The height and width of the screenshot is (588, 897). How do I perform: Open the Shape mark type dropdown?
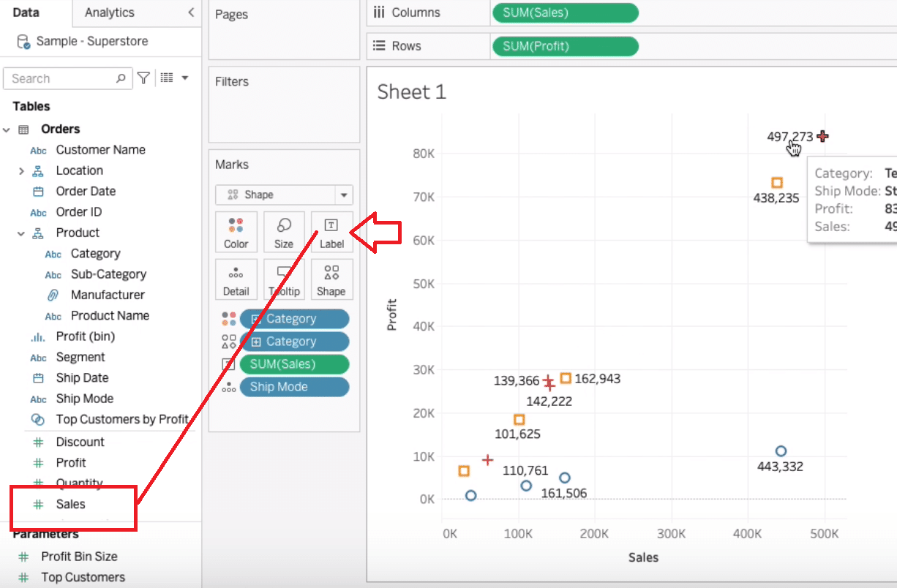pos(344,195)
